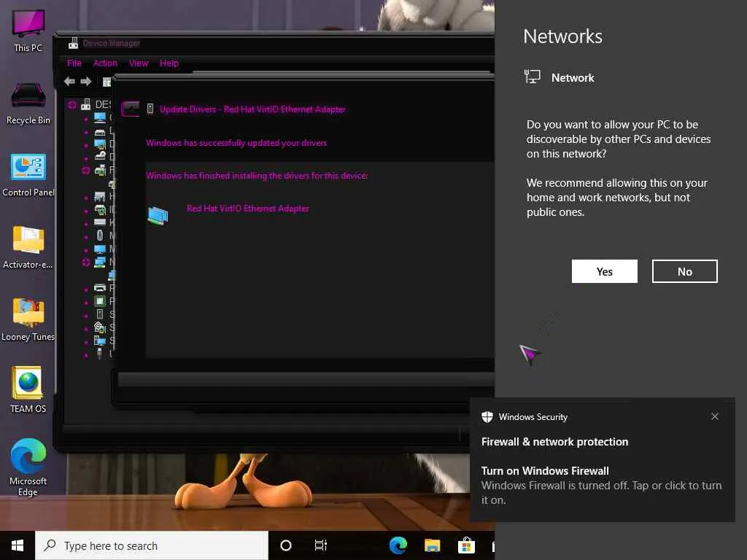Viewport: 747px width, 560px height.
Task: Expand the Monitors category dot
Action: point(86,249)
